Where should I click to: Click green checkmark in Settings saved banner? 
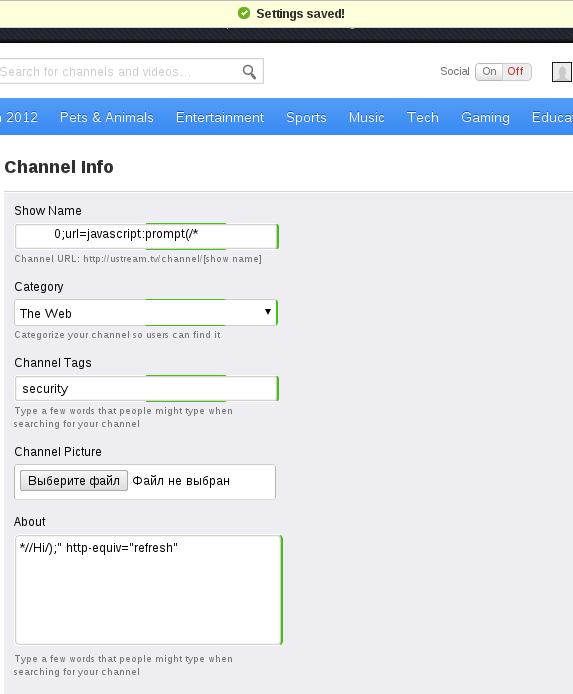coord(244,13)
